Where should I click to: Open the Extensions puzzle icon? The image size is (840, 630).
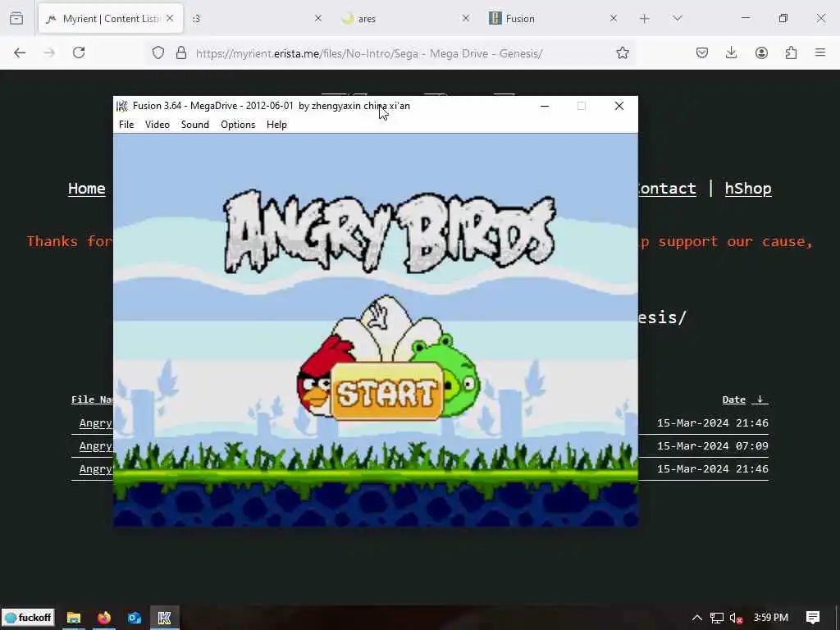(x=791, y=52)
